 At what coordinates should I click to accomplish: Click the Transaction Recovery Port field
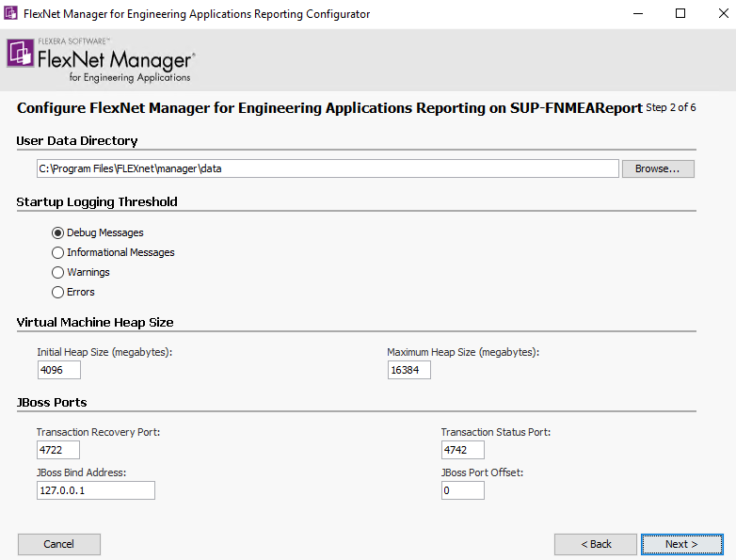point(58,450)
